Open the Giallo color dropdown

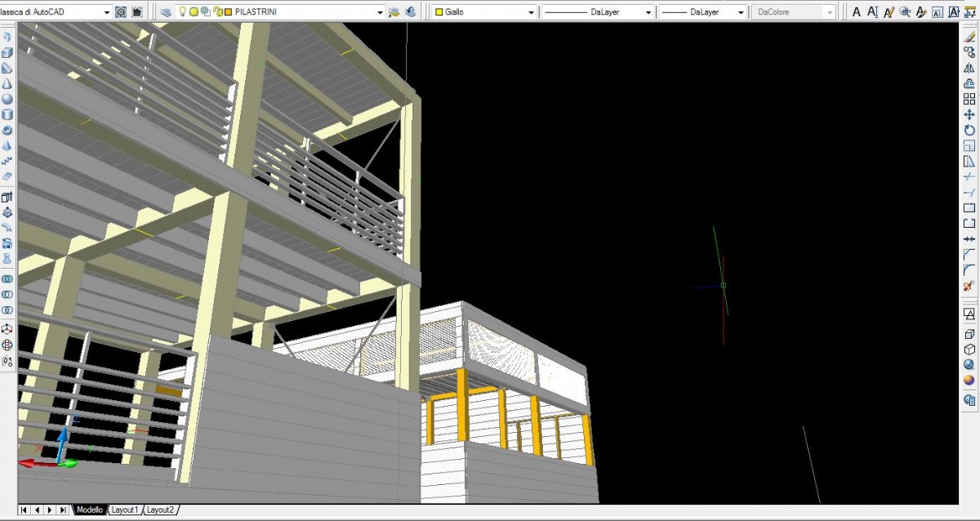(484, 12)
